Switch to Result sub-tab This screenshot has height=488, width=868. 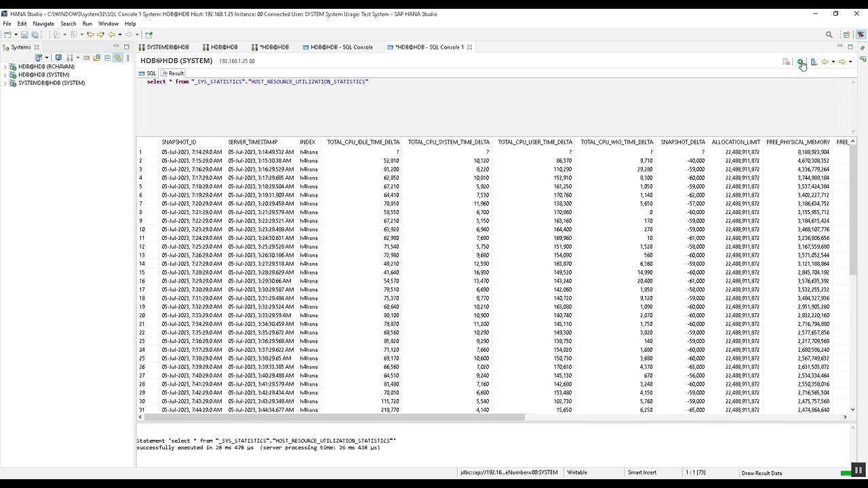pyautogui.click(x=173, y=73)
